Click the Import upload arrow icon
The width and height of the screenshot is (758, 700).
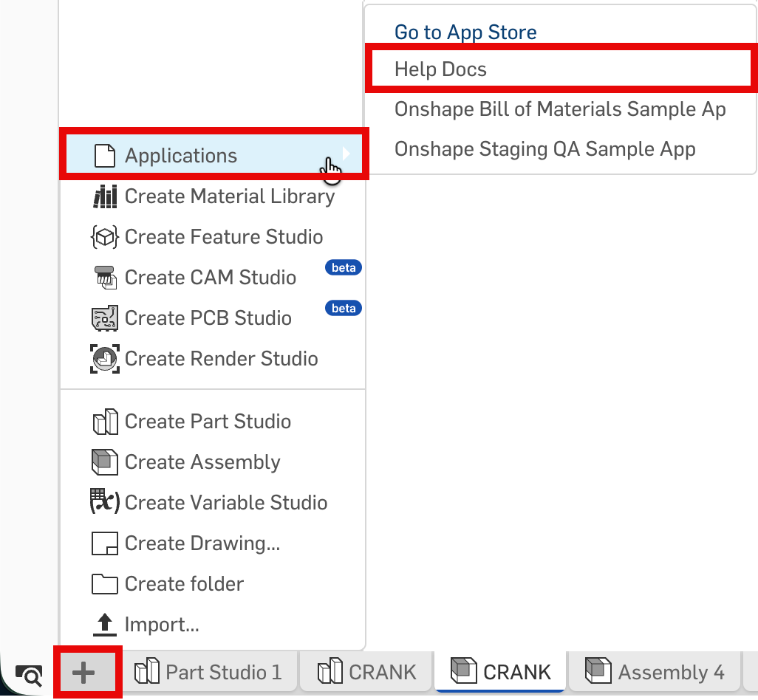[104, 624]
